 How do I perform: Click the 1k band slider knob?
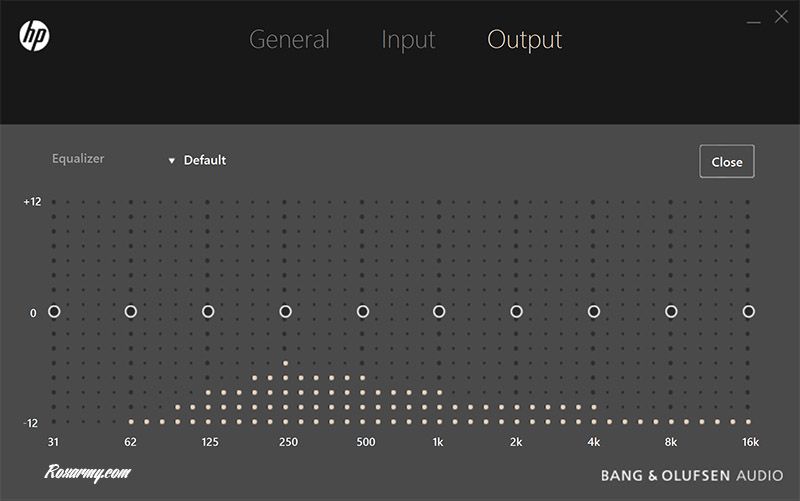(x=439, y=312)
